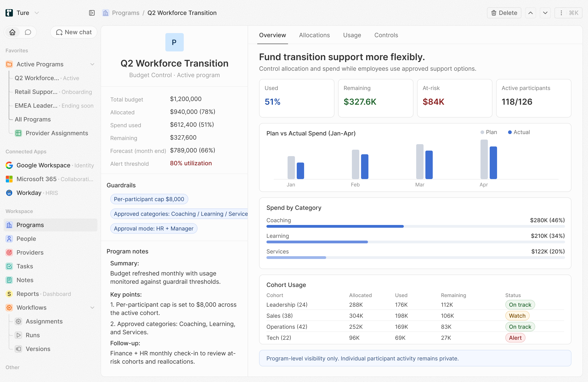
Task: Toggle the Actual series legend
Action: (519, 132)
